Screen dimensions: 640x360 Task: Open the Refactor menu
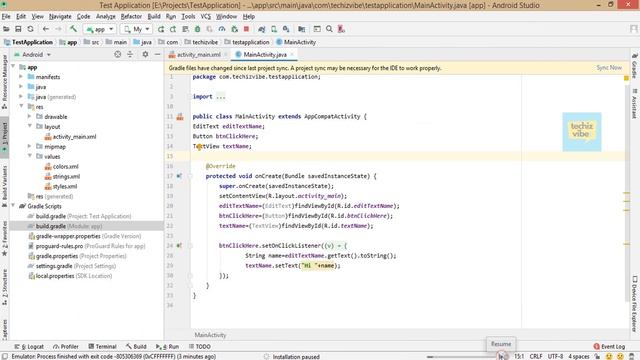coord(131,16)
